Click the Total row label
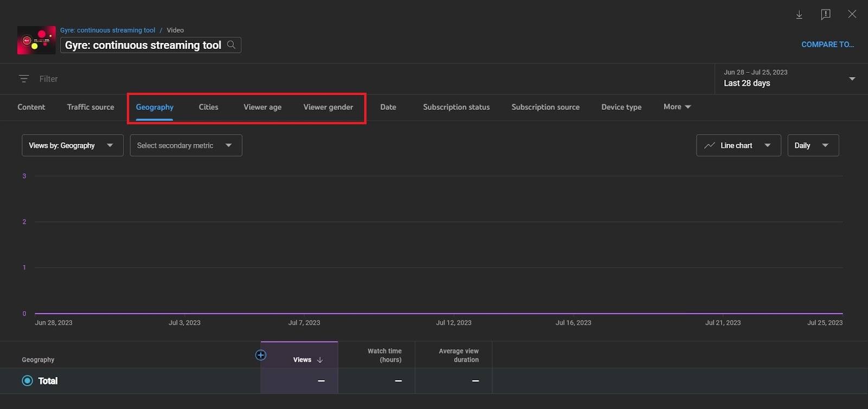 point(48,381)
